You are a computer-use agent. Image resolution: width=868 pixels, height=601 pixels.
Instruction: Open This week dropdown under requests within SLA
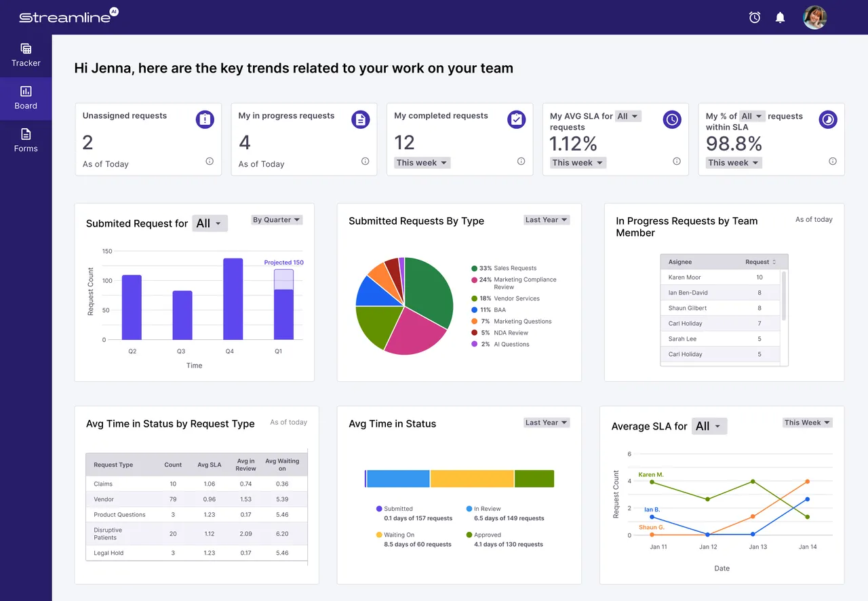point(734,163)
